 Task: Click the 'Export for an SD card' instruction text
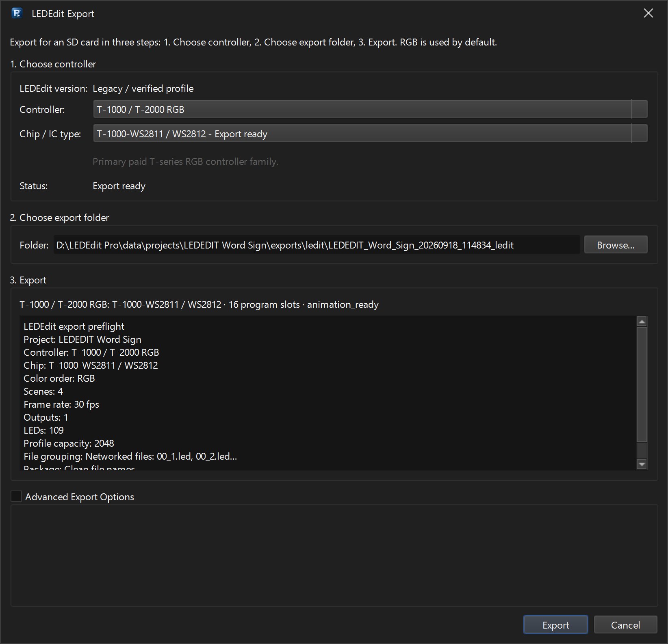(x=253, y=42)
